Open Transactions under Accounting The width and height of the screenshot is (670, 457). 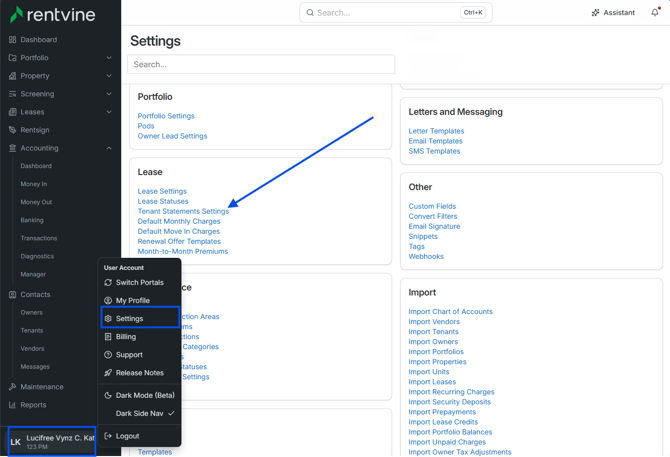tap(39, 238)
